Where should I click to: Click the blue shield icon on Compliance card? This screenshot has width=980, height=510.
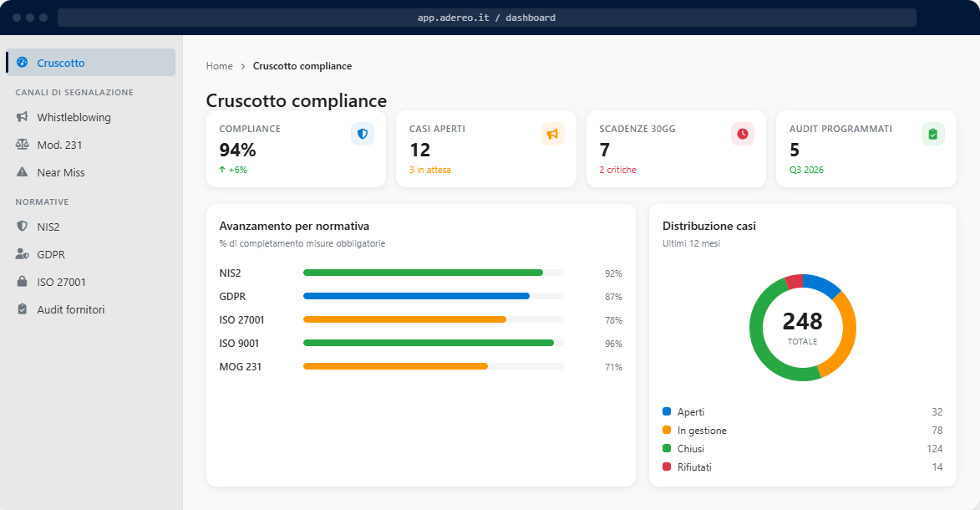[x=363, y=134]
